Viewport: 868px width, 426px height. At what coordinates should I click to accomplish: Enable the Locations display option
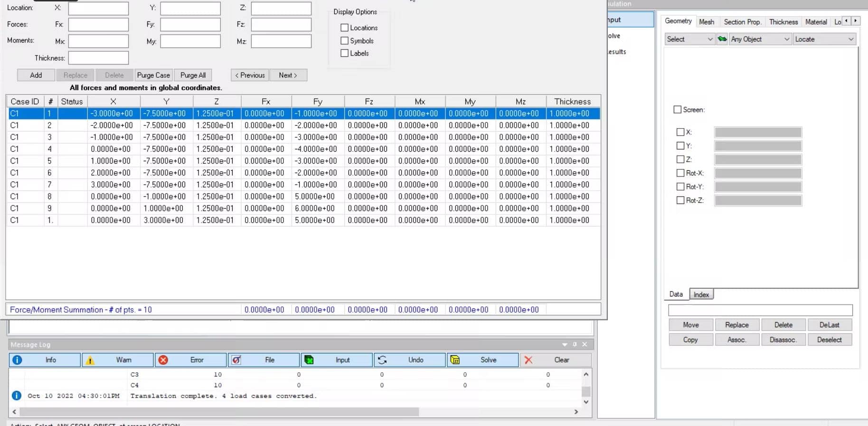pos(345,28)
